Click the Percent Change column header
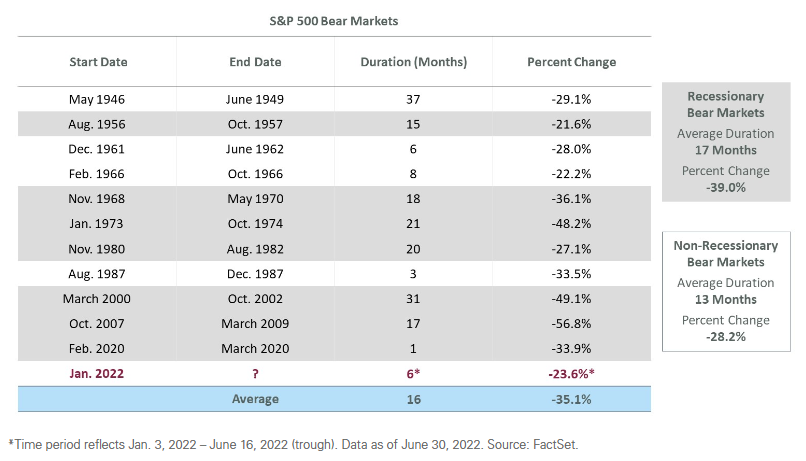The width and height of the screenshot is (806, 461). point(571,62)
